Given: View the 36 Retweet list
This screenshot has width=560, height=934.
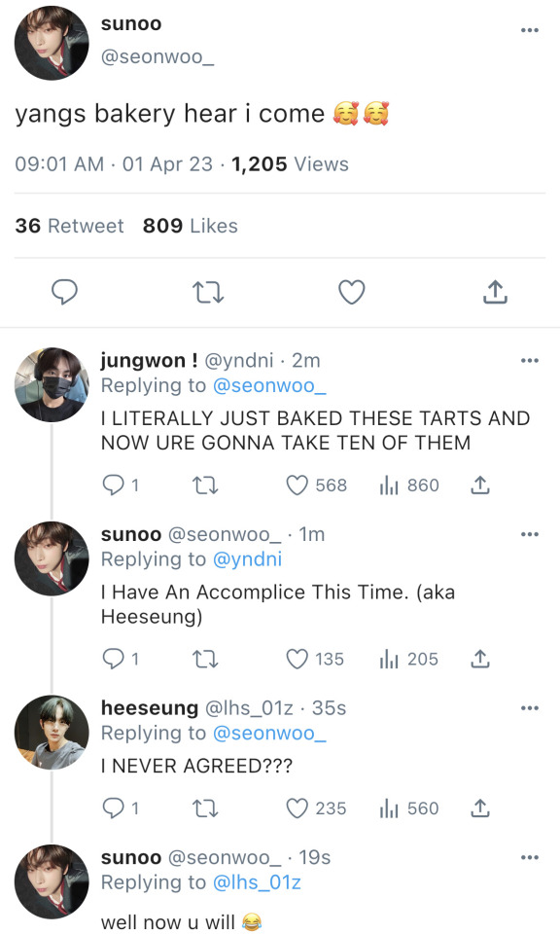Looking at the screenshot, I should (x=69, y=226).
